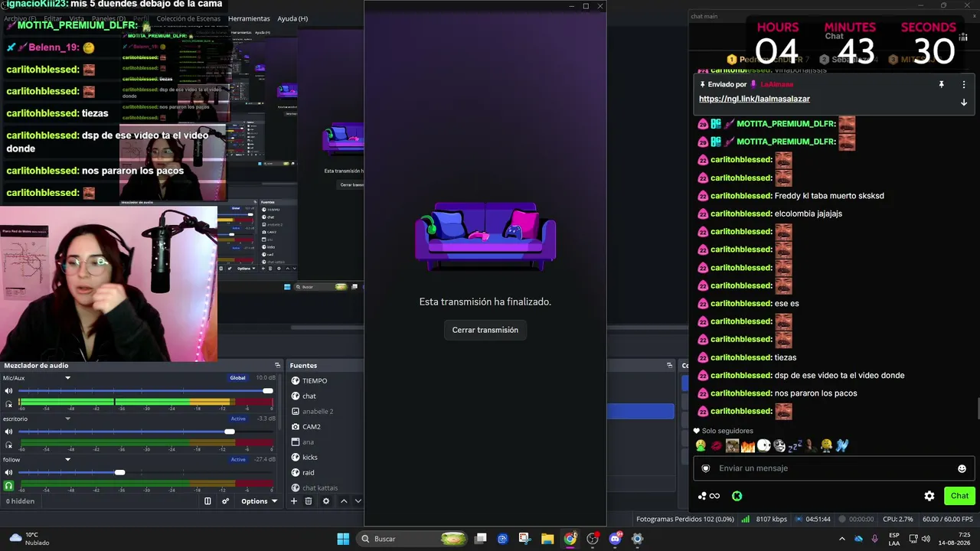This screenshot has width=980, height=551.
Task: Click the chat identity shield icon
Action: (706, 468)
